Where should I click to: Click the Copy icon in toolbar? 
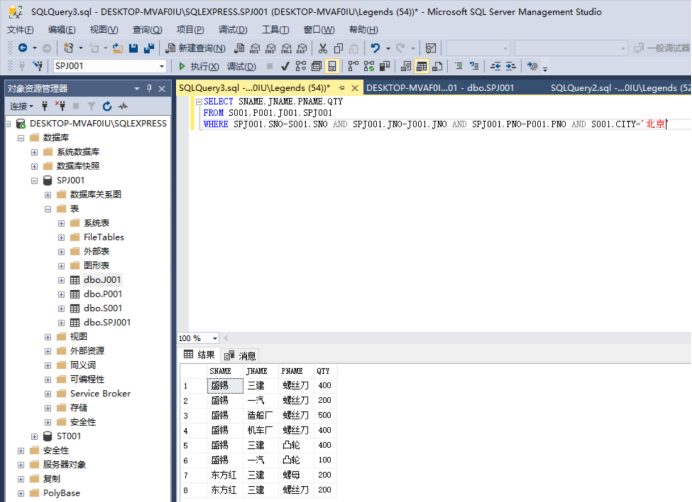[338, 48]
